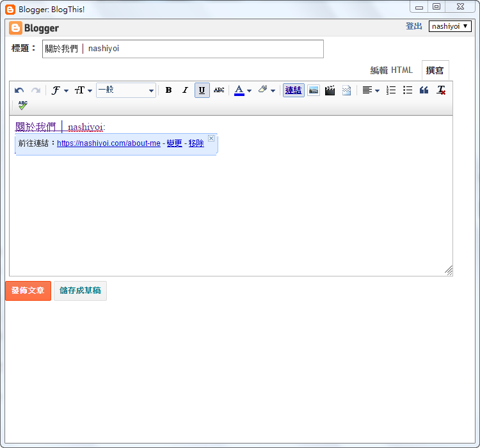Minimize the BlogThis! window

tap(419, 7)
